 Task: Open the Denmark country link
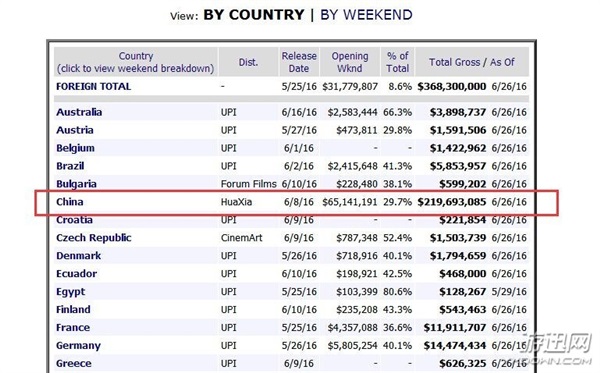tap(78, 256)
